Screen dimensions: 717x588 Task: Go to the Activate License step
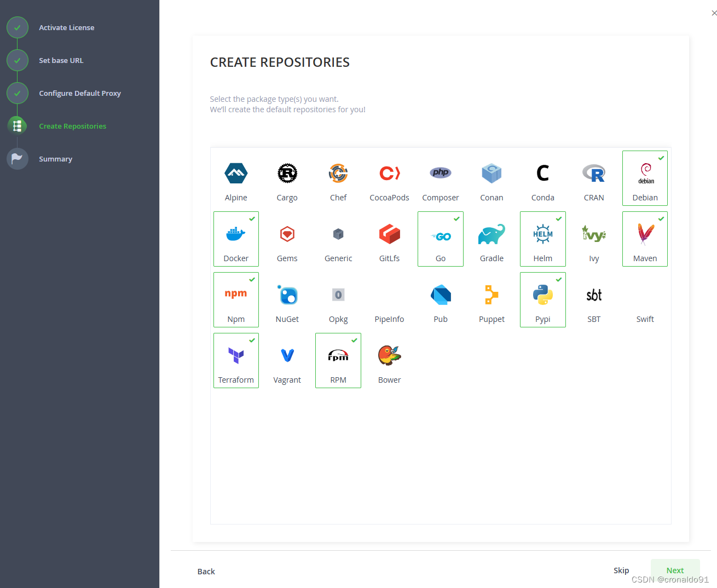(67, 27)
